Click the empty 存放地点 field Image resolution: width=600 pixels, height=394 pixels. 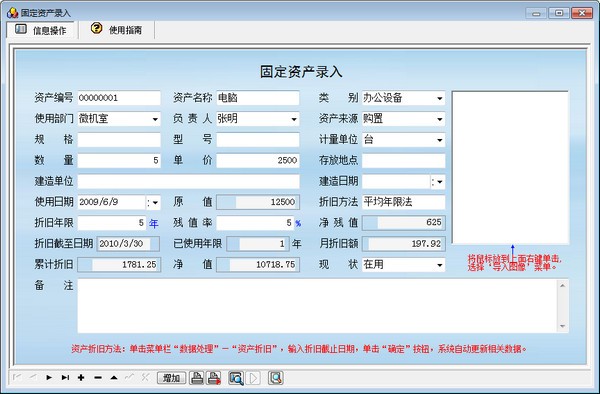tap(404, 161)
